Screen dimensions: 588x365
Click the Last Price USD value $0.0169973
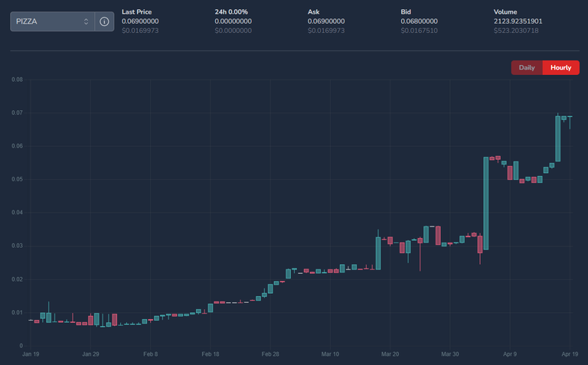[140, 31]
